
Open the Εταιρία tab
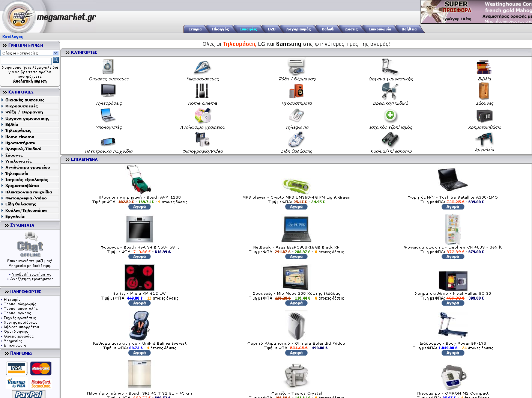click(195, 29)
